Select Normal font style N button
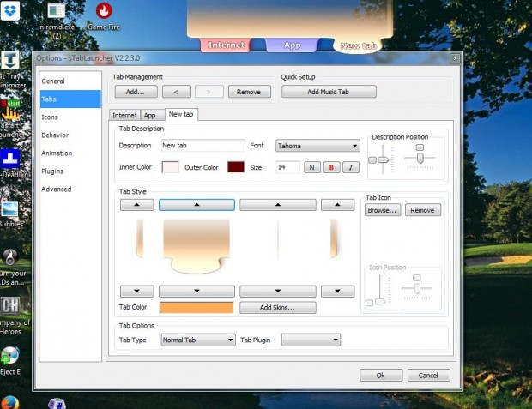The width and height of the screenshot is (532, 409). [312, 167]
